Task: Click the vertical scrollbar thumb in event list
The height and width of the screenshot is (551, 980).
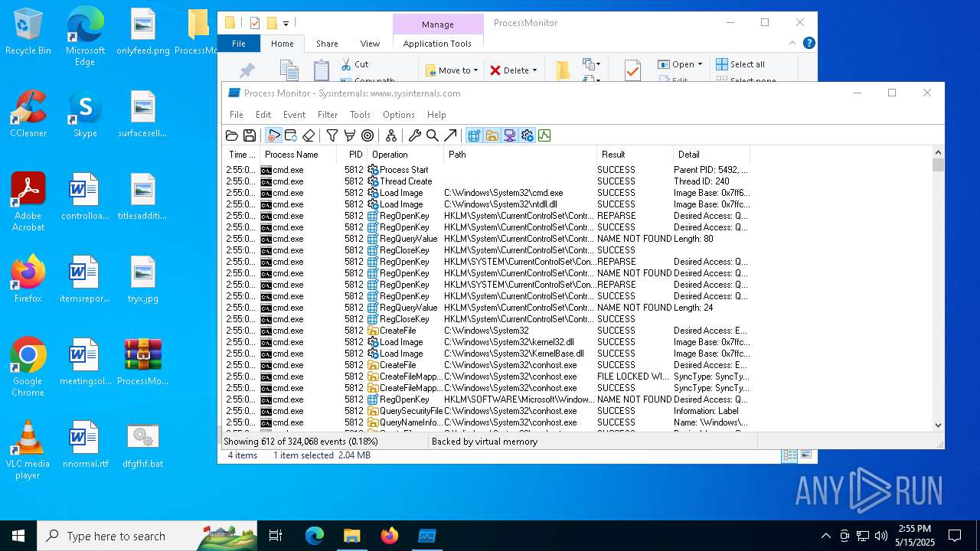Action: [938, 165]
